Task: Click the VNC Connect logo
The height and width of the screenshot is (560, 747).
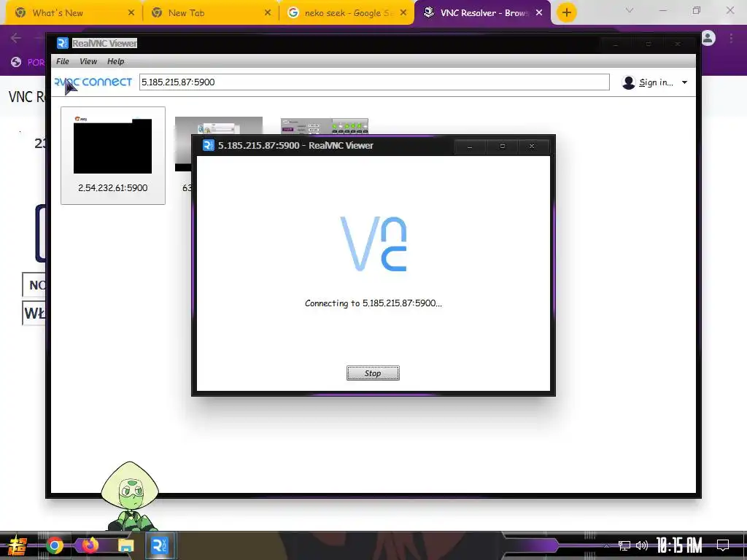Action: pyautogui.click(x=93, y=82)
